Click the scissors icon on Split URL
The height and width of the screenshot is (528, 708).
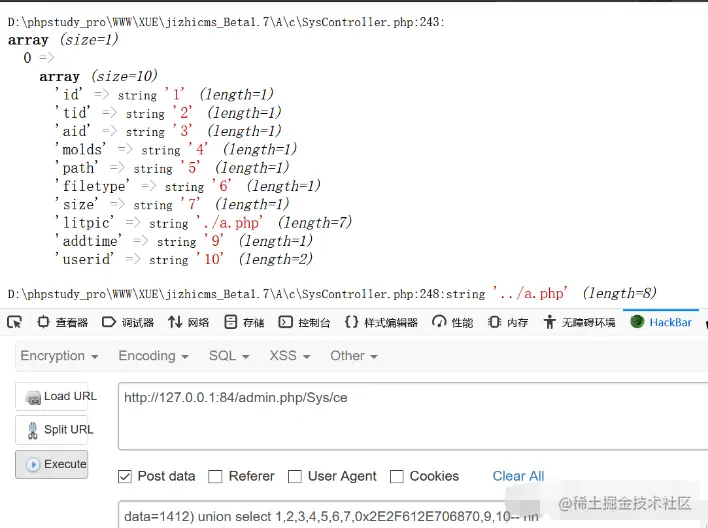[x=33, y=430]
